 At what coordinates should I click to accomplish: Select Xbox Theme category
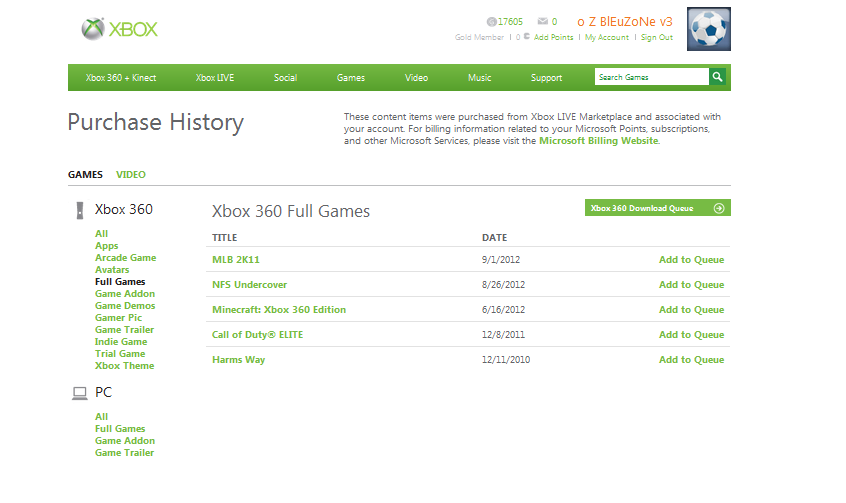[125, 365]
